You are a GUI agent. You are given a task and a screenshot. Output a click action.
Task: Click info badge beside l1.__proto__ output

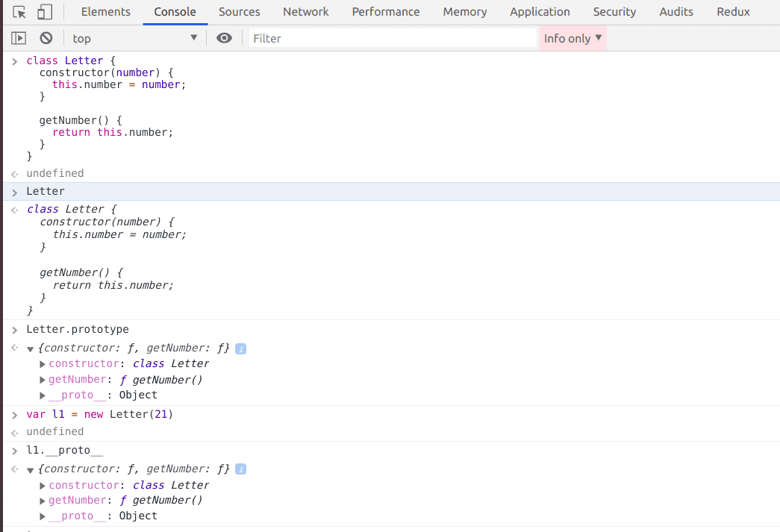pyautogui.click(x=240, y=469)
